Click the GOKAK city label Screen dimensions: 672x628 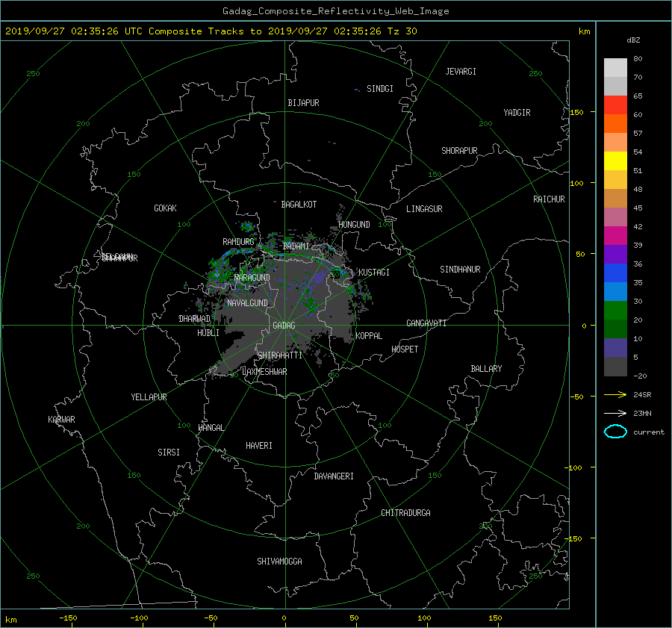(165, 208)
